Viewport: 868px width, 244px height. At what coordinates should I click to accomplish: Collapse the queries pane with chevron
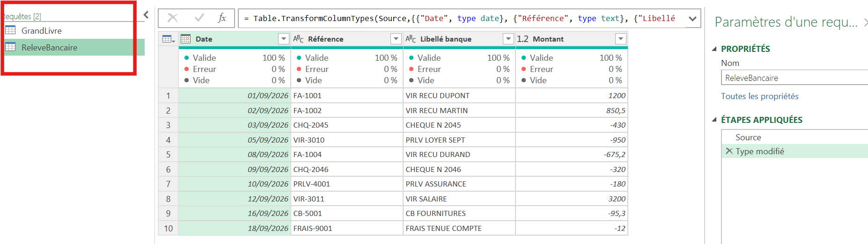(x=146, y=15)
